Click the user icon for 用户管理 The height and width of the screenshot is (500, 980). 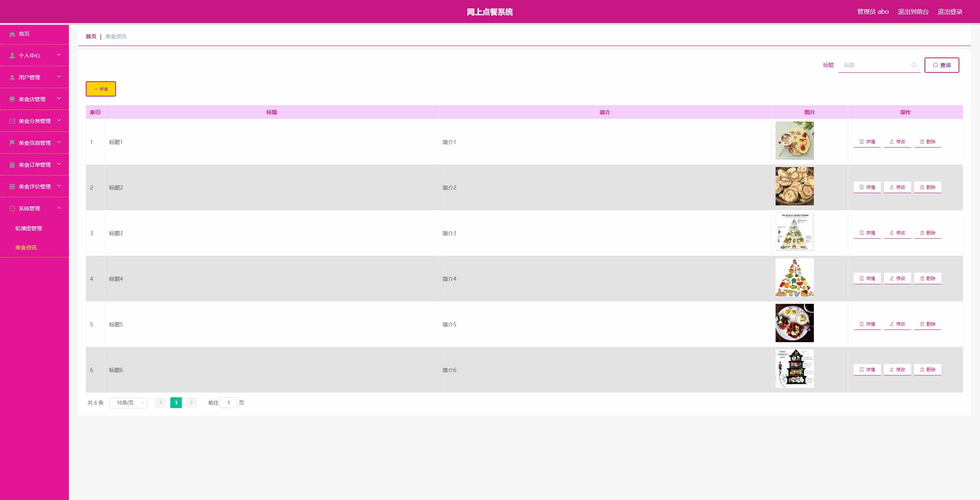12,77
